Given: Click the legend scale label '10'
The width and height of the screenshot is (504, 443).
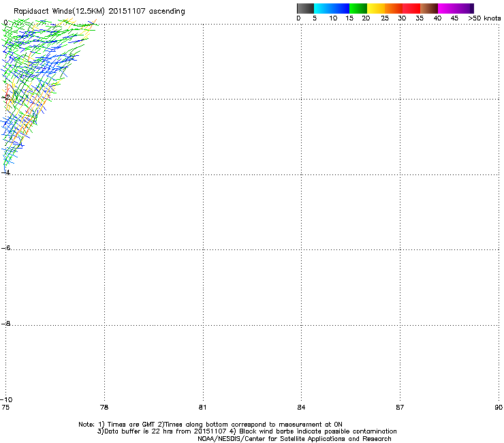Looking at the screenshot, I should tap(333, 18).
